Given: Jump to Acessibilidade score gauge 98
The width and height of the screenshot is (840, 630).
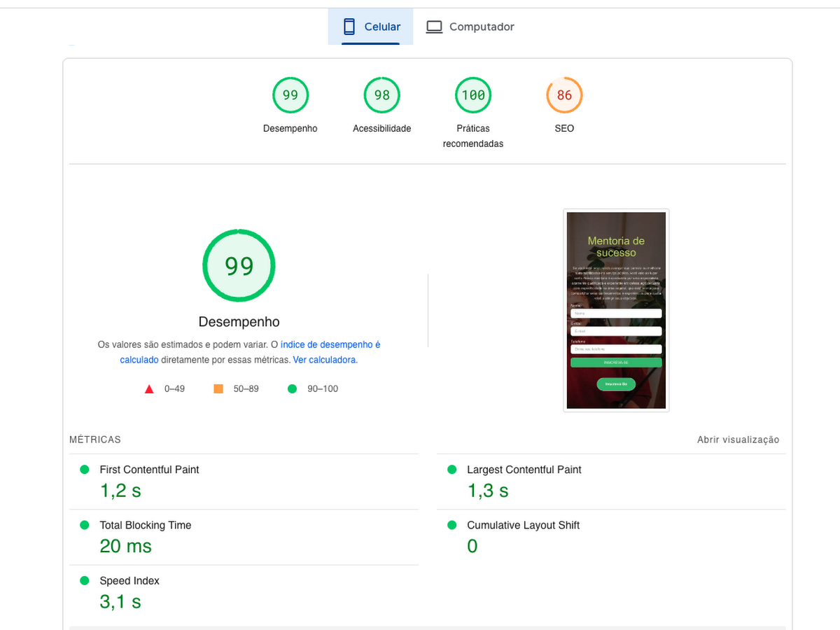Looking at the screenshot, I should pos(381,95).
